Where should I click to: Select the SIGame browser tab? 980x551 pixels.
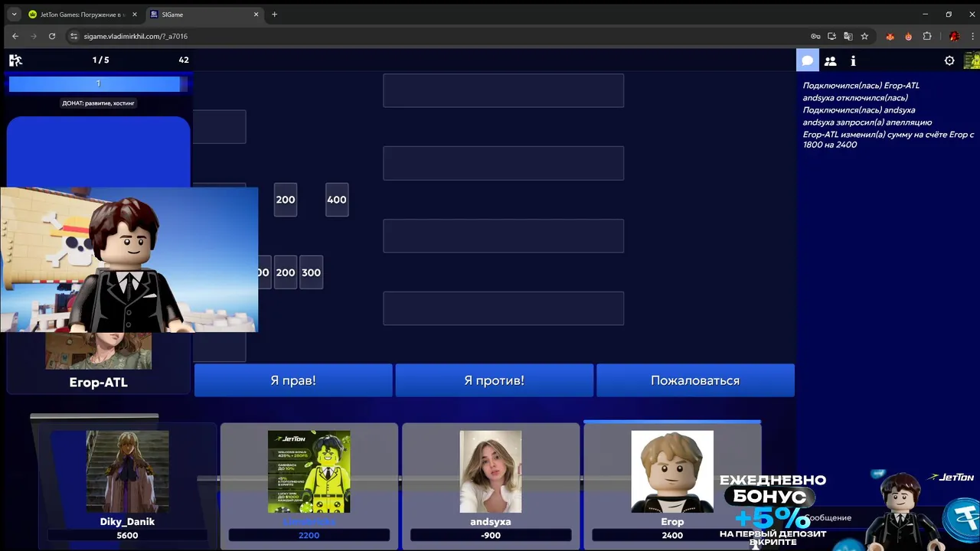click(x=204, y=15)
